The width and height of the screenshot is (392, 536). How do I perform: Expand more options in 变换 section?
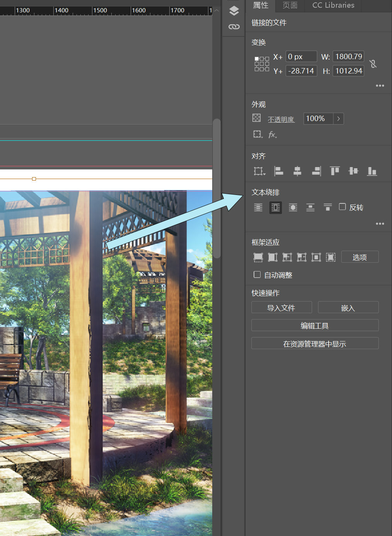tap(380, 85)
